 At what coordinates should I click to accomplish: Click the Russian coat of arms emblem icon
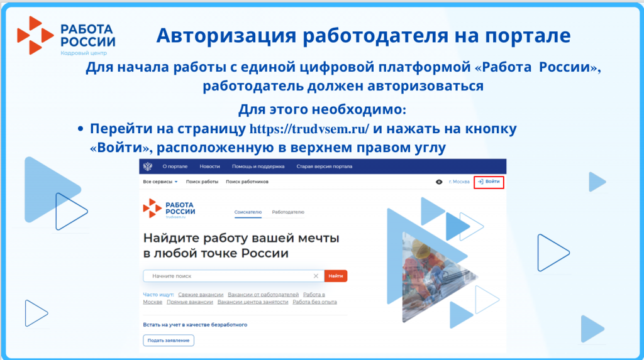coord(147,167)
